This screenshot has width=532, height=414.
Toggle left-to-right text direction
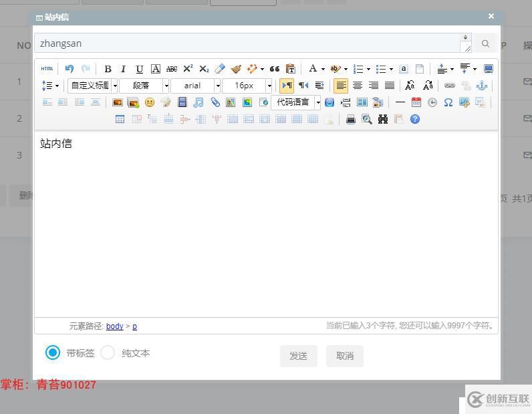(x=287, y=86)
